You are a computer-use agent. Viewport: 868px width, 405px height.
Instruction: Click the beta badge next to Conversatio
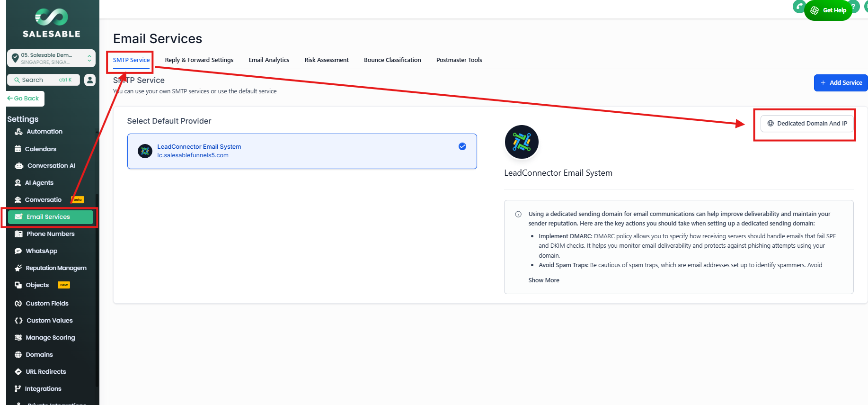77,200
